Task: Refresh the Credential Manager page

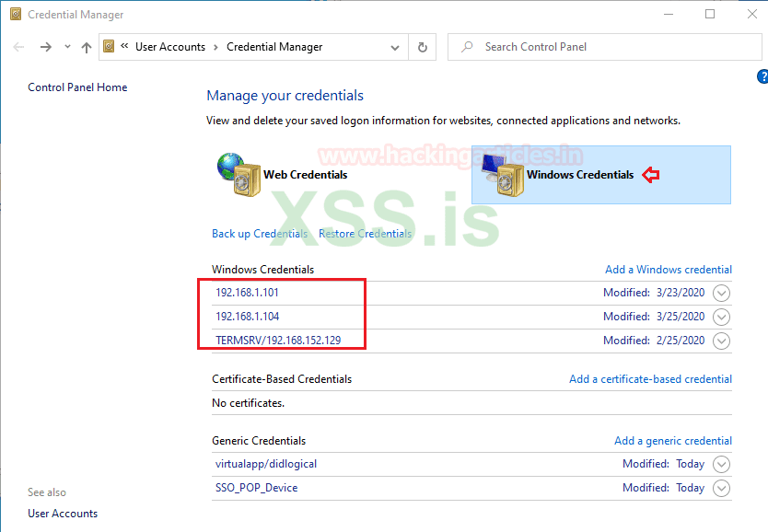Action: pos(423,47)
